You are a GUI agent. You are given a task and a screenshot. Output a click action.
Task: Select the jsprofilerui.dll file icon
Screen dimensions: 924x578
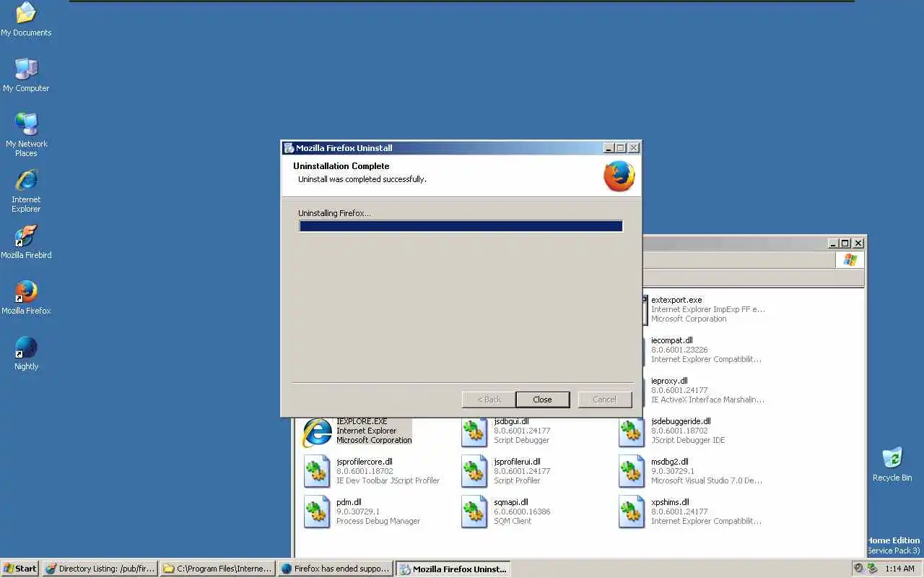click(x=474, y=472)
